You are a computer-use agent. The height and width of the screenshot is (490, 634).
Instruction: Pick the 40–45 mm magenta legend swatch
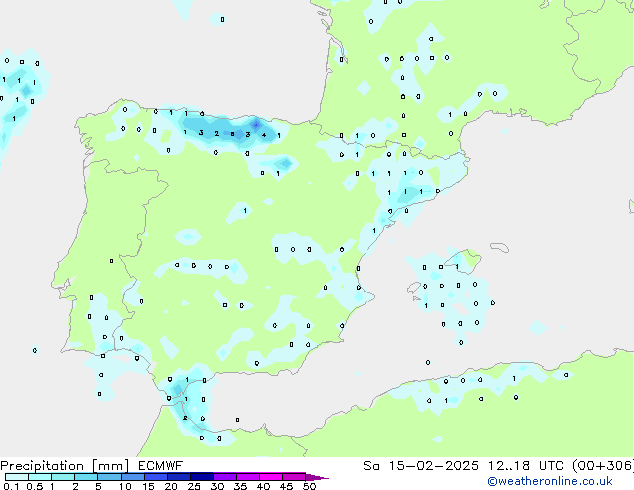point(271,477)
